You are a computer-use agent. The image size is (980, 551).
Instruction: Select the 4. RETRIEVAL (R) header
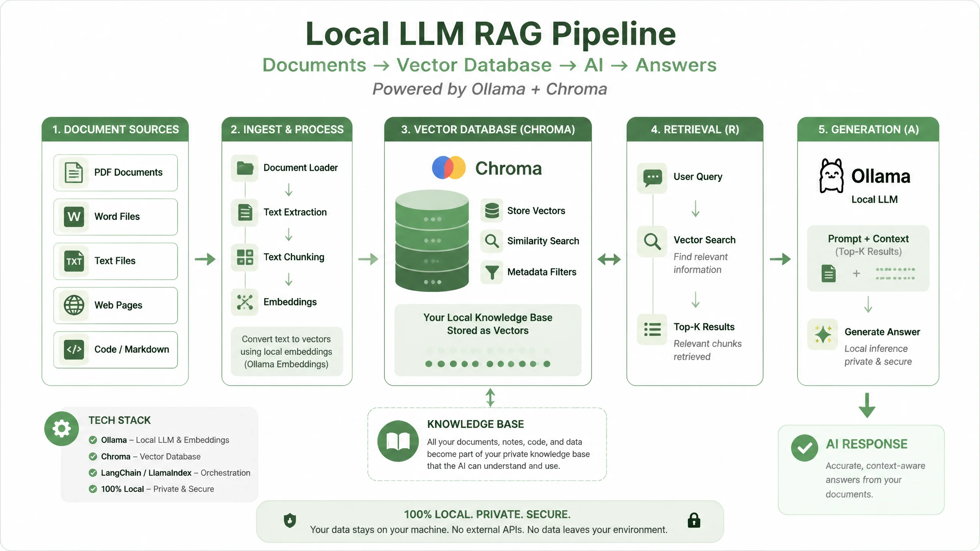tap(695, 129)
